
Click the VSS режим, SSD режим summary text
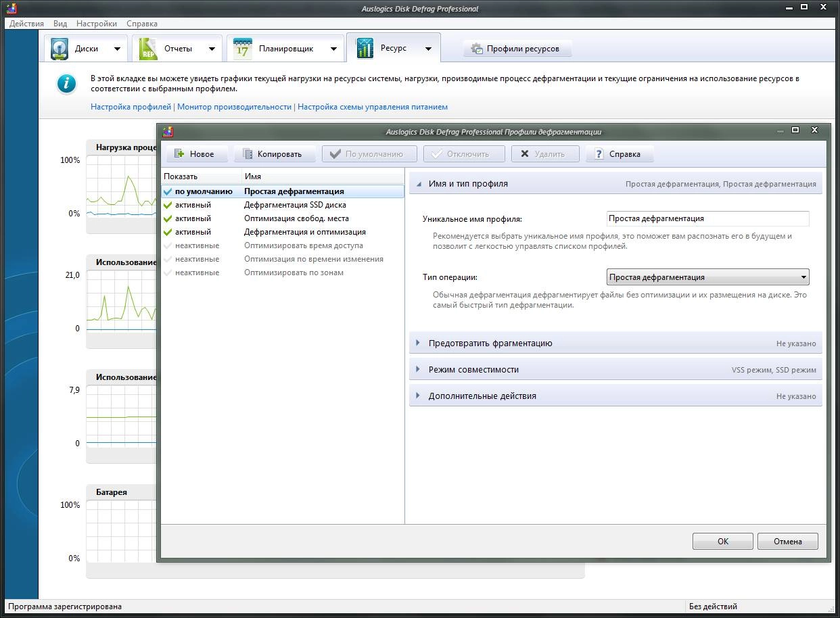click(x=774, y=370)
